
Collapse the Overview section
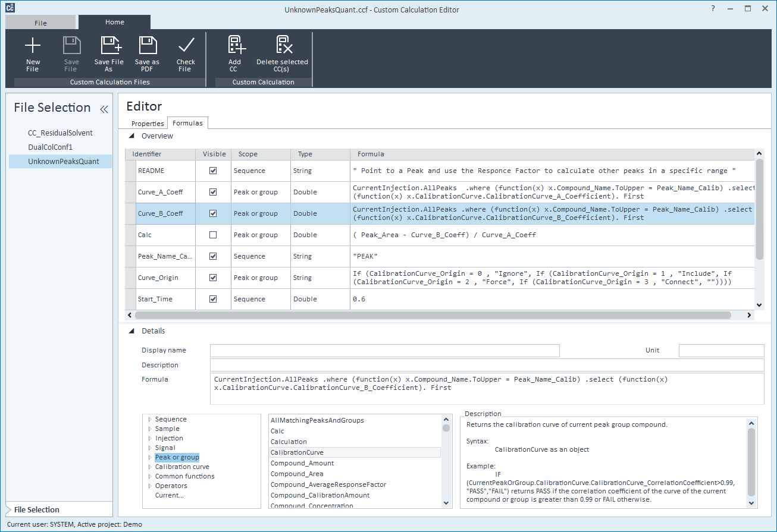(x=132, y=136)
